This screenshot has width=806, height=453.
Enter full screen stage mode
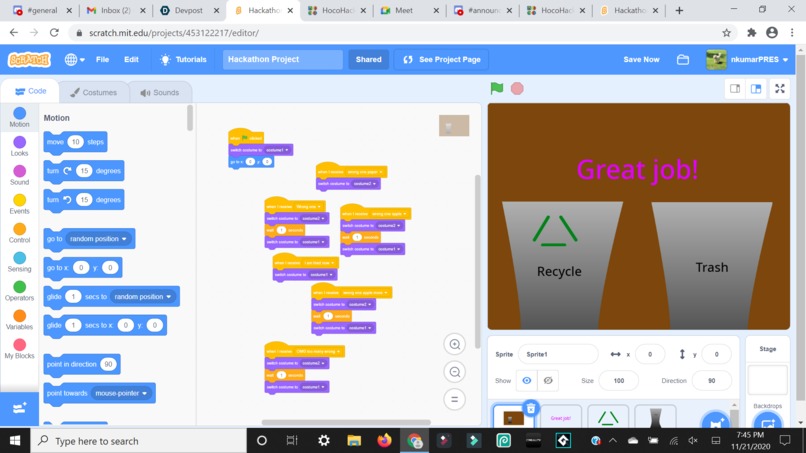780,89
